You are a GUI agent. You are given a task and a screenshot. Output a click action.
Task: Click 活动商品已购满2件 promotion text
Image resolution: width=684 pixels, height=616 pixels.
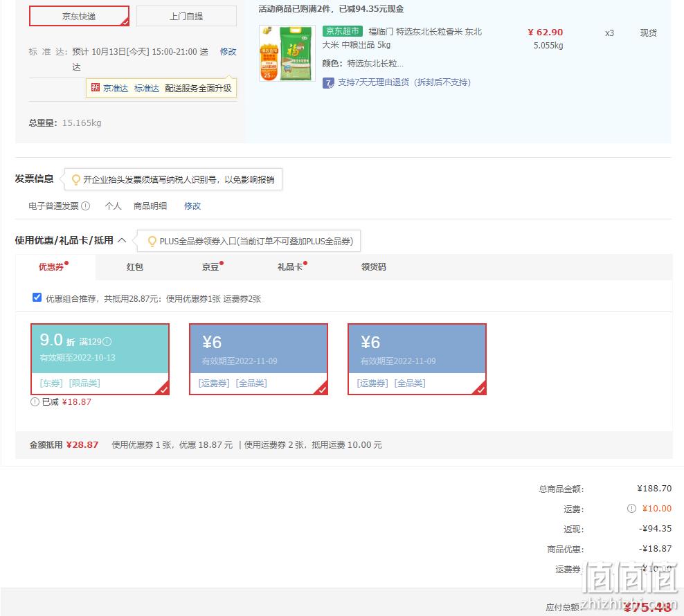pyautogui.click(x=331, y=9)
